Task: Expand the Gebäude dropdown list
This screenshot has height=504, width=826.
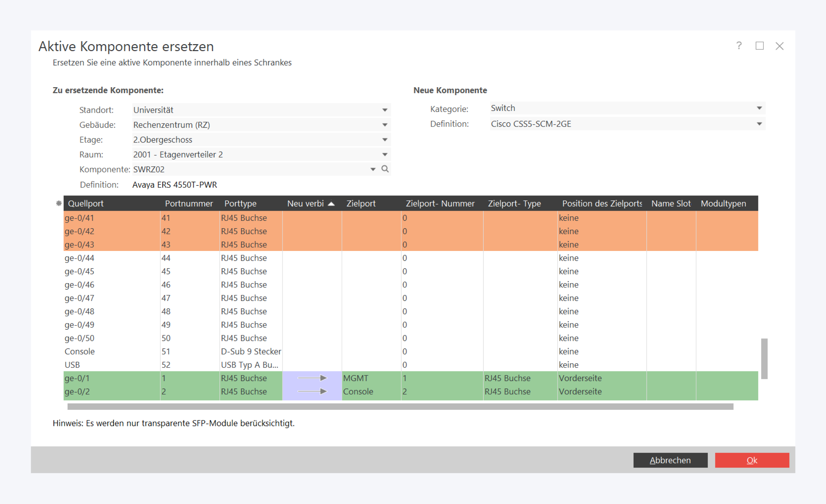Action: 385,125
